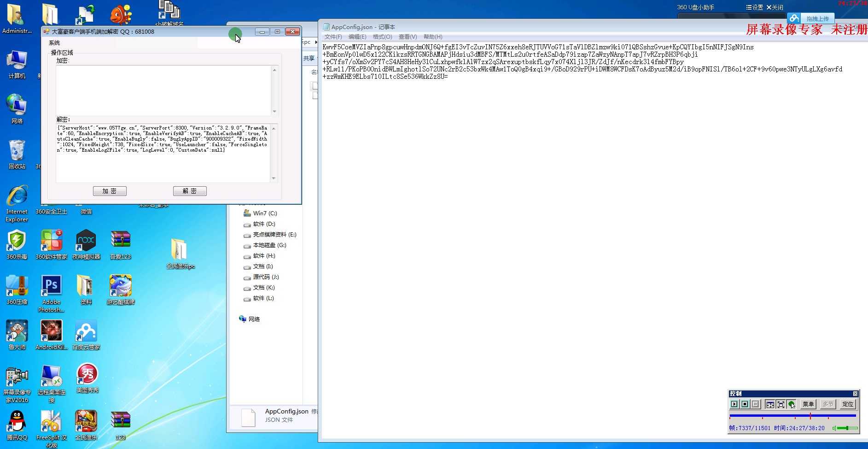Open 远程桌面连接 desktop icon
Viewport: 868px width, 449px height.
tap(51, 384)
